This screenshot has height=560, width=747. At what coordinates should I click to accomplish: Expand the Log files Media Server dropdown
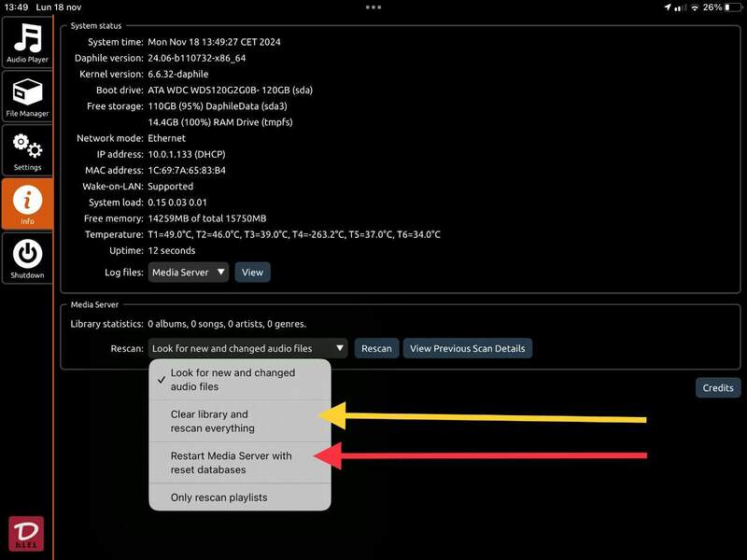click(189, 273)
